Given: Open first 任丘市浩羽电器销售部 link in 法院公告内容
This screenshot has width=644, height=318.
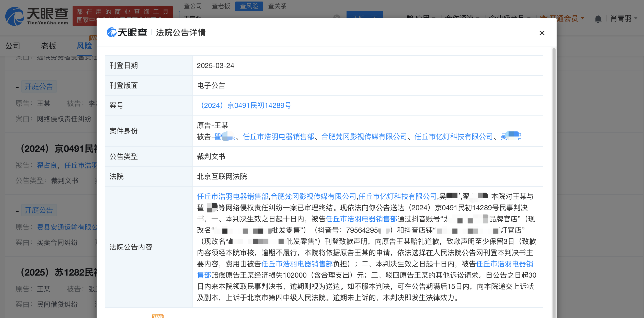Looking at the screenshot, I should [x=233, y=196].
